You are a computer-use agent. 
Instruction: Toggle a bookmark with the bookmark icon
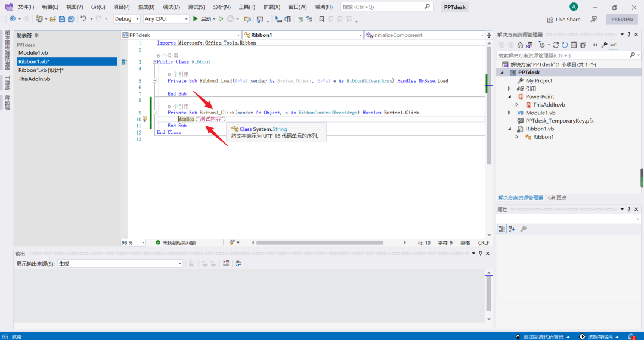tap(321, 19)
